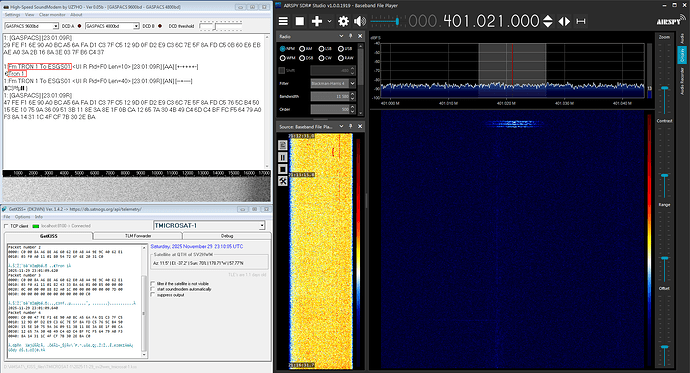Screen dimensions: 690x373
Task: Stop the SDR# radio with square button
Action: click(300, 21)
